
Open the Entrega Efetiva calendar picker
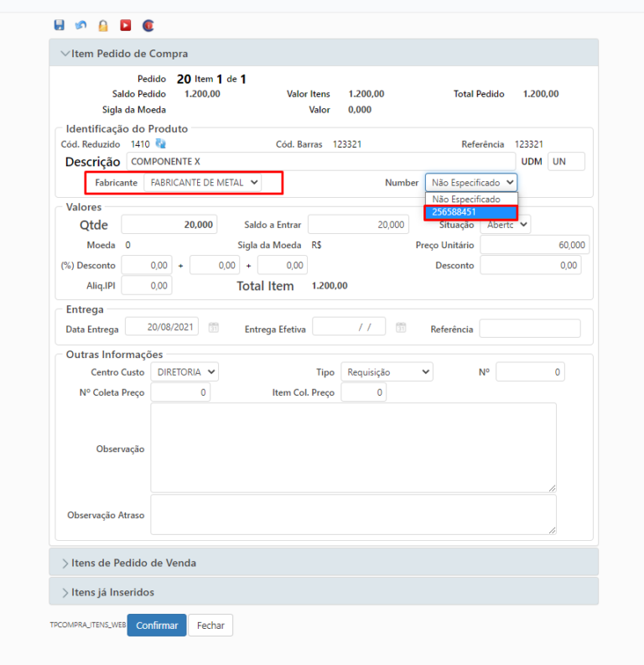401,327
